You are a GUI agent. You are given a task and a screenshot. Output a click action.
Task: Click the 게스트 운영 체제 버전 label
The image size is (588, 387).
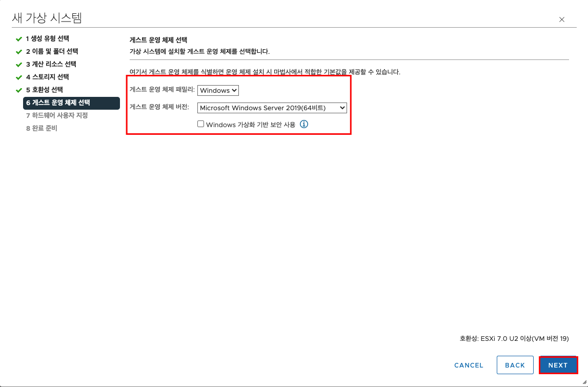(159, 107)
